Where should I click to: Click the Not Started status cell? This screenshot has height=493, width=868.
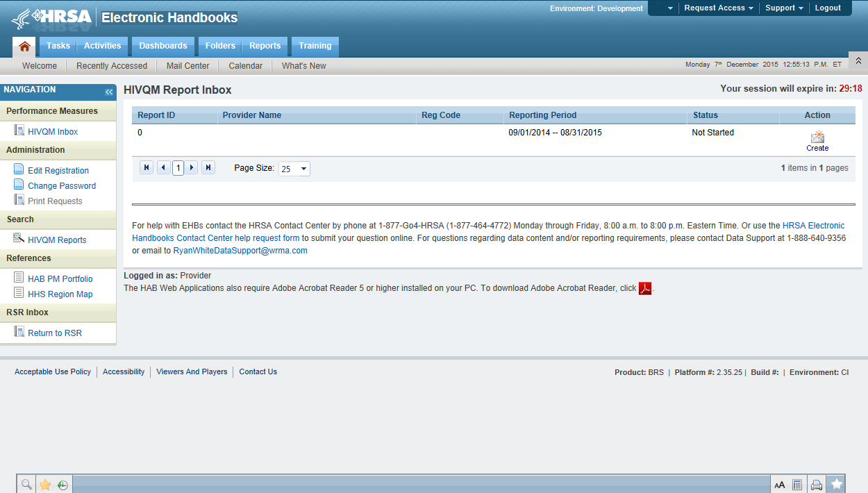[x=713, y=133]
